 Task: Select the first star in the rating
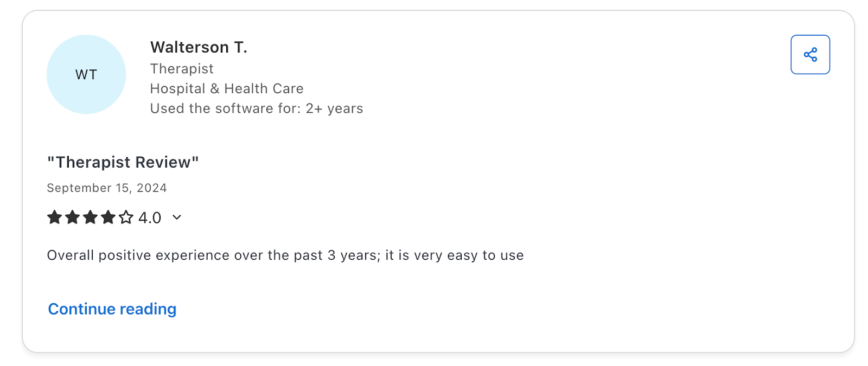point(54,217)
